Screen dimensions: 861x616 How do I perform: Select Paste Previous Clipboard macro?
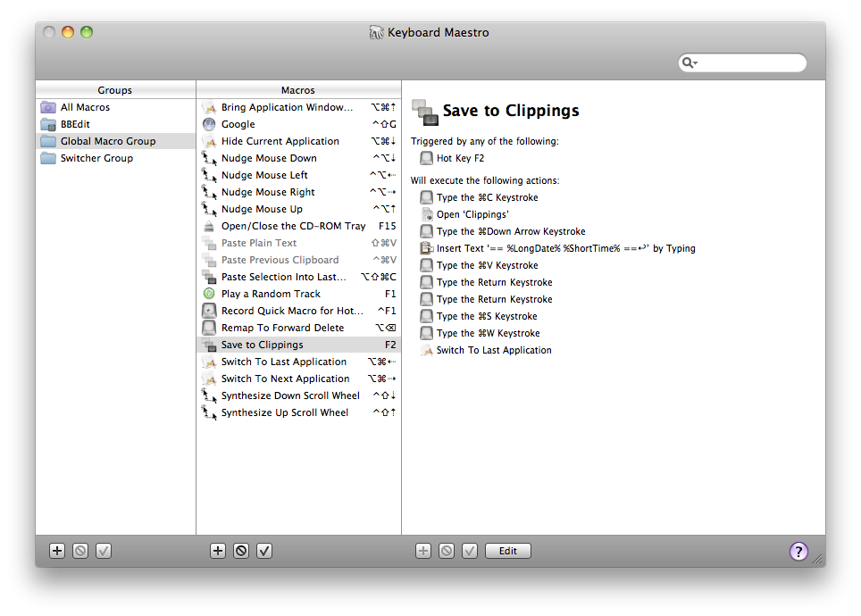pyautogui.click(x=298, y=260)
